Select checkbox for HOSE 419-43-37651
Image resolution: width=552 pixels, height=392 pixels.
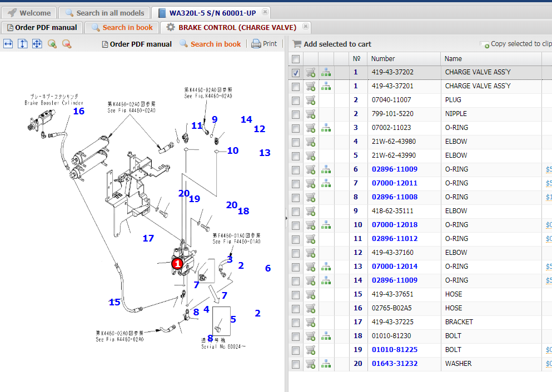coord(296,294)
